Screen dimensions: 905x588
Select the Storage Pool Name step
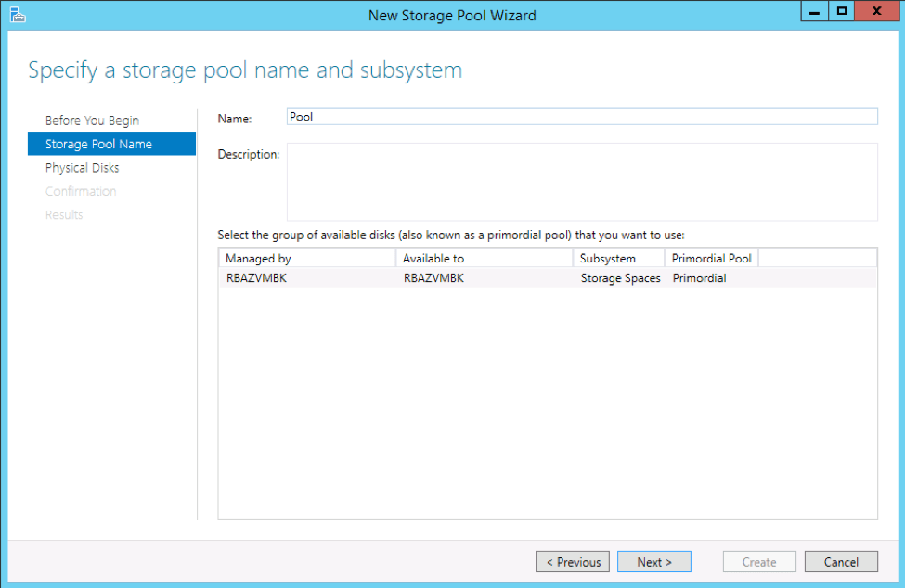click(97, 144)
